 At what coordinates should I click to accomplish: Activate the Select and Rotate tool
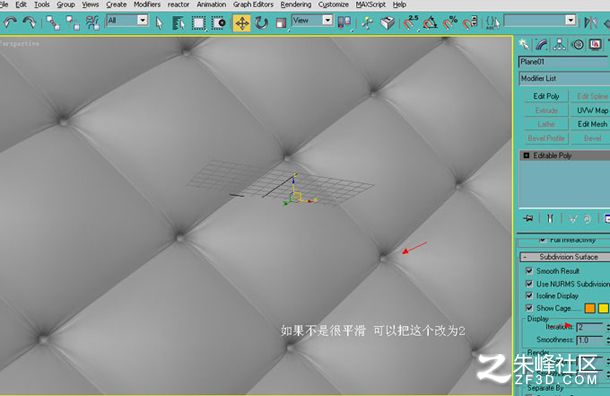pyautogui.click(x=261, y=23)
